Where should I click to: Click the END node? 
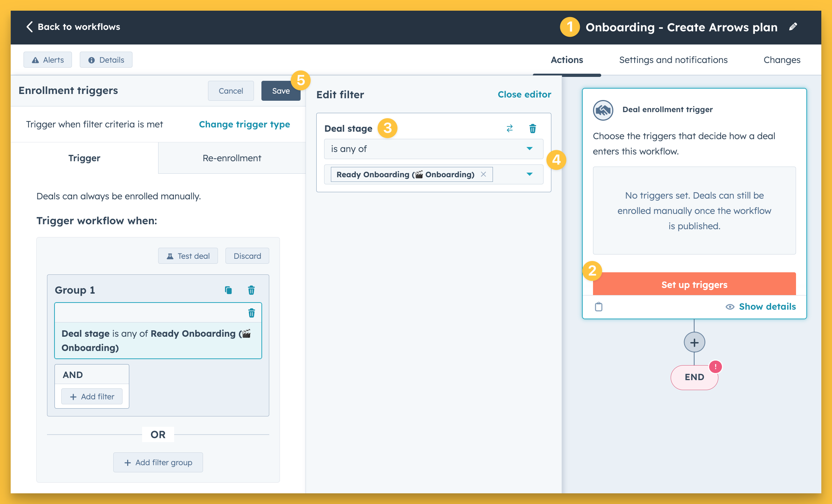[694, 377]
